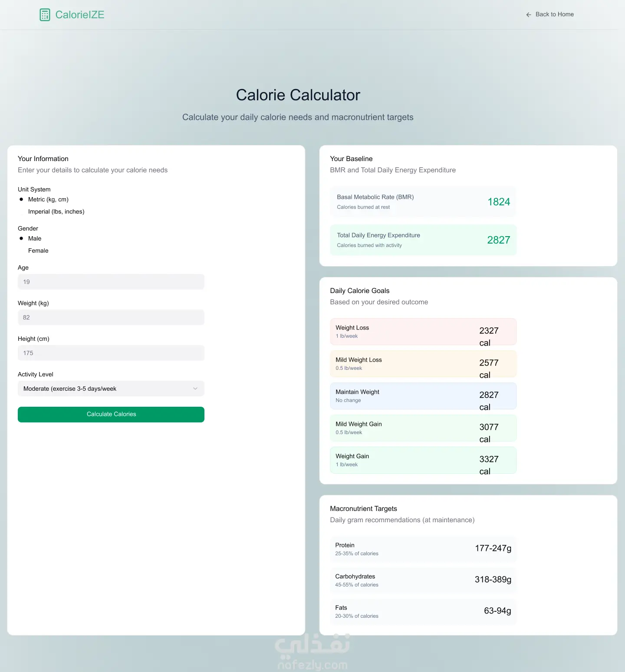Select the Imperial (lbs, inches) option
Viewport: 625px width, 672px height.
(x=21, y=212)
